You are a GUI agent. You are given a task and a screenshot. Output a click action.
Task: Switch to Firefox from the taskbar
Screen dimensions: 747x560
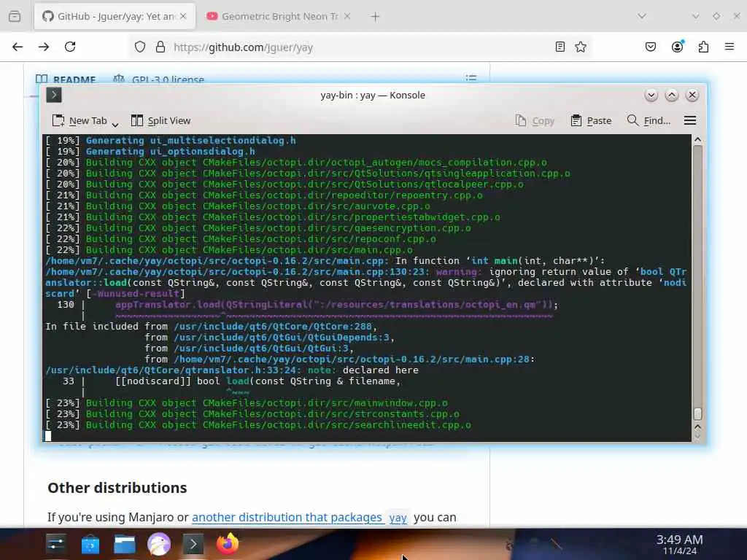[228, 544]
